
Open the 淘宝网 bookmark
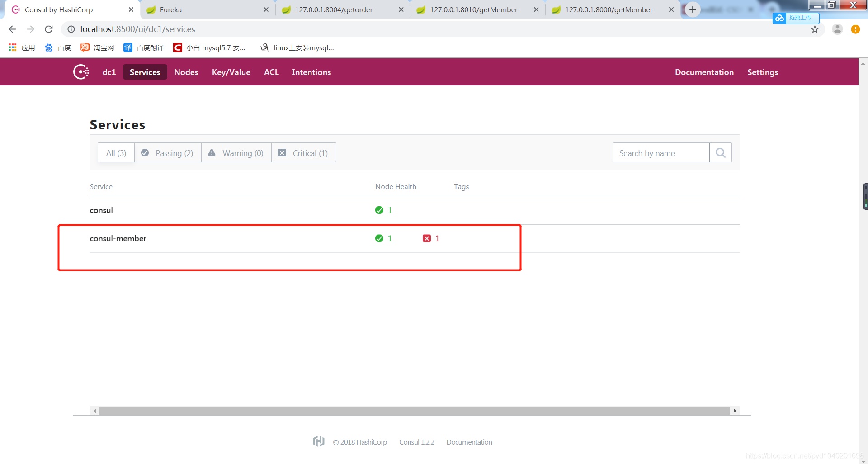coord(97,47)
